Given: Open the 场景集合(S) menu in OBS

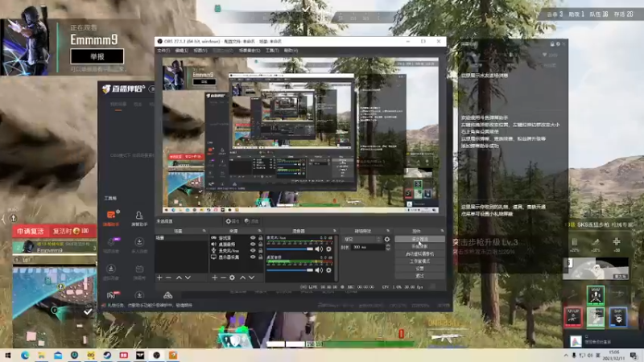Looking at the screenshot, I should (x=250, y=51).
